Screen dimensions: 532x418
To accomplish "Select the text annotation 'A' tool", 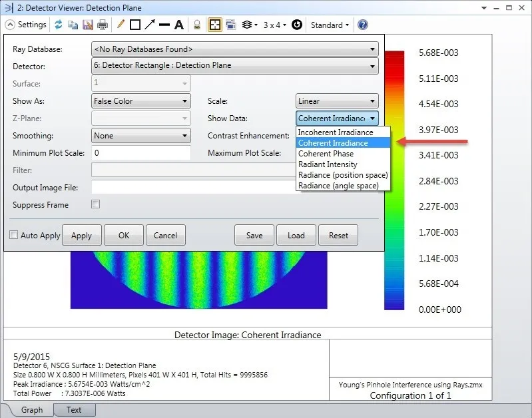I will coord(178,25).
